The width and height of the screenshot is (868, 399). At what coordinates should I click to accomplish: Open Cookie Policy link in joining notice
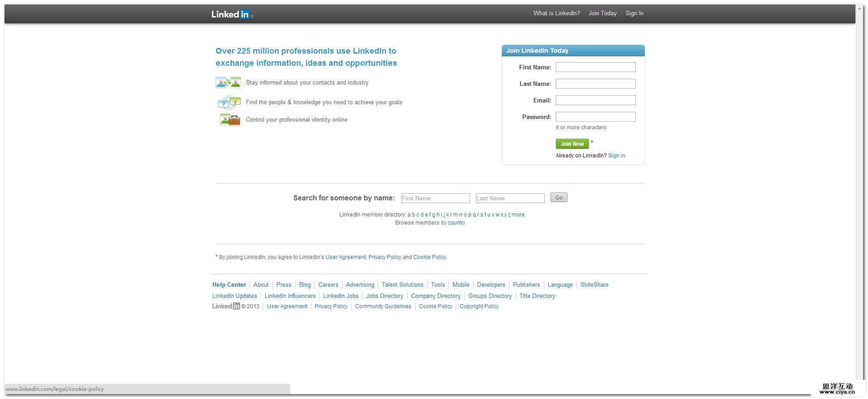click(x=430, y=257)
